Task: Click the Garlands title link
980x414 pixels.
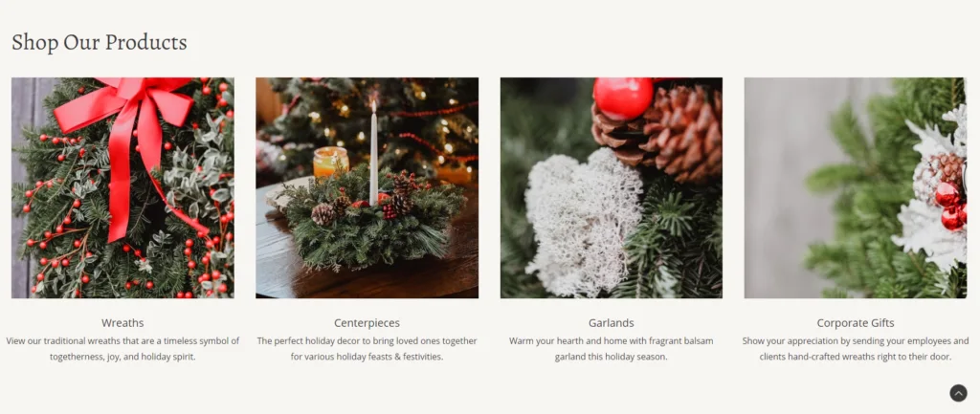Action: pos(612,323)
